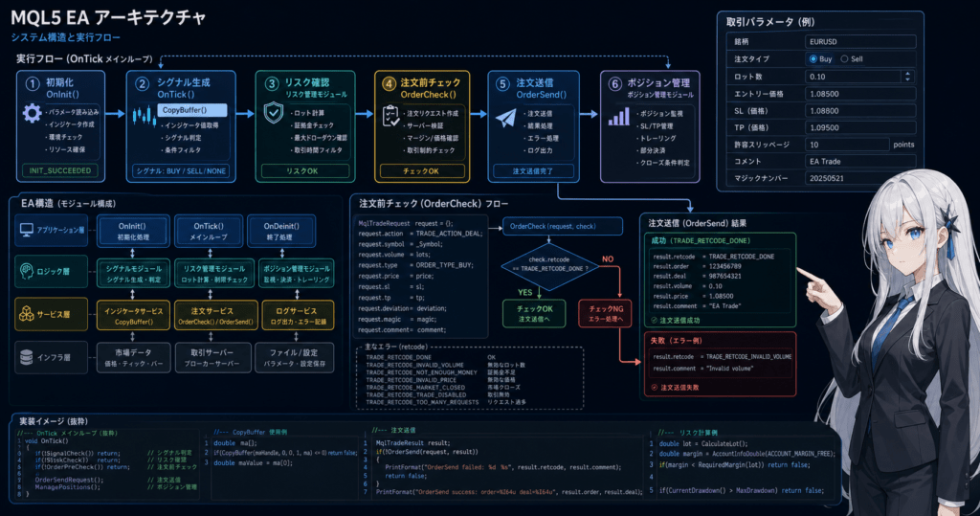Click the highlighted CopyBuffer() label
The height and width of the screenshot is (516, 980).
click(192, 110)
